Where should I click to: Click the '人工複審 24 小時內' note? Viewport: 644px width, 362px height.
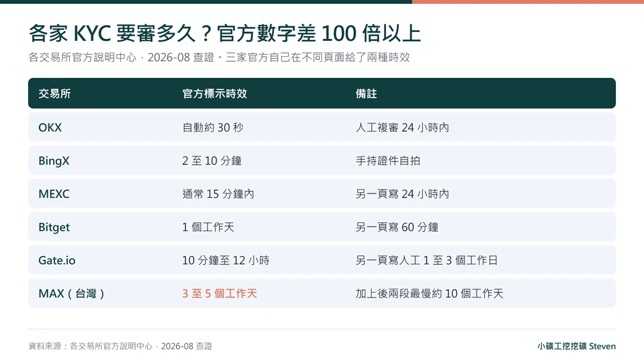402,128
